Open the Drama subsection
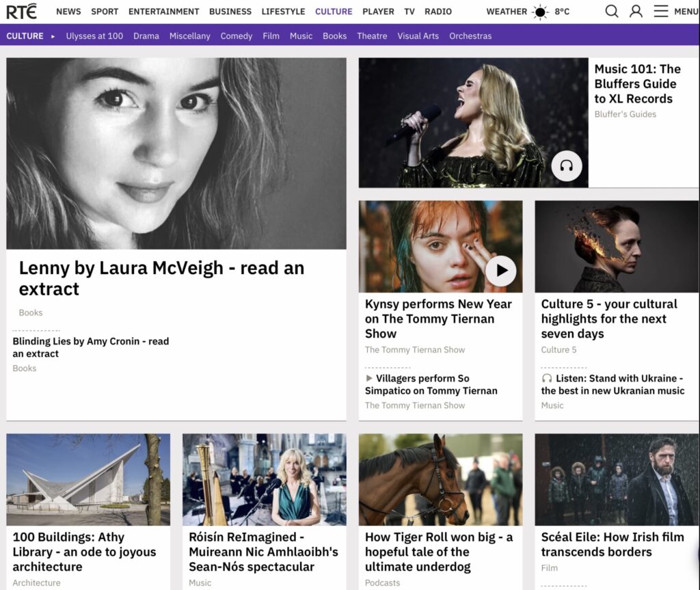Viewport: 700px width, 590px height. [146, 36]
